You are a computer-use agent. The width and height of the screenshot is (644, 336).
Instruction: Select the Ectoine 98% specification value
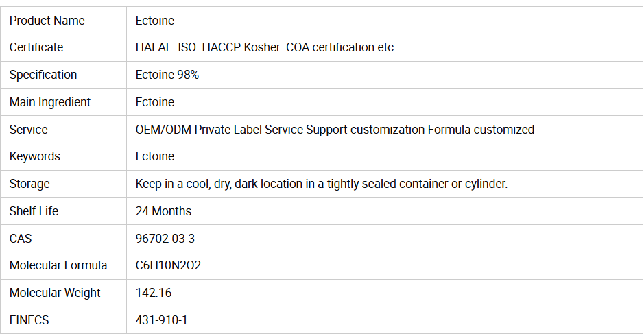pyautogui.click(x=167, y=75)
